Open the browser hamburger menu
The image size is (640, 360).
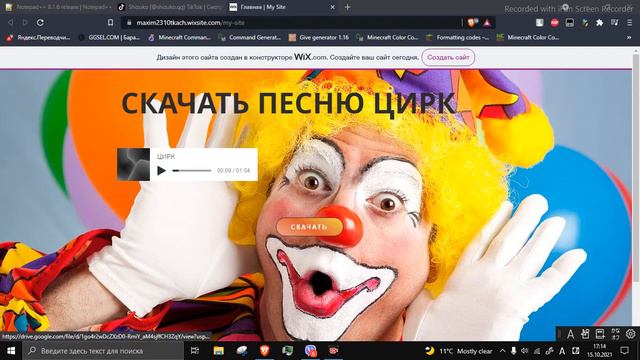tap(629, 23)
